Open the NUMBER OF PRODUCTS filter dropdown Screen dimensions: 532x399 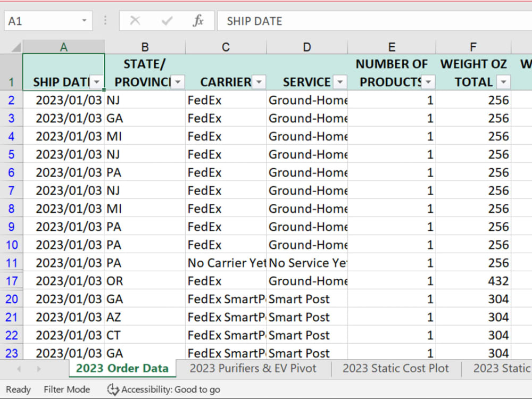click(x=428, y=82)
